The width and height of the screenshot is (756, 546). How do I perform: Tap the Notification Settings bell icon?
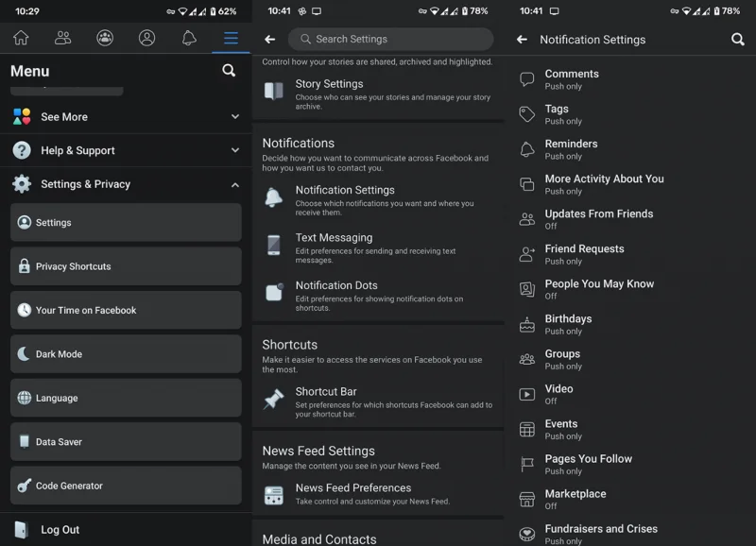coord(274,197)
